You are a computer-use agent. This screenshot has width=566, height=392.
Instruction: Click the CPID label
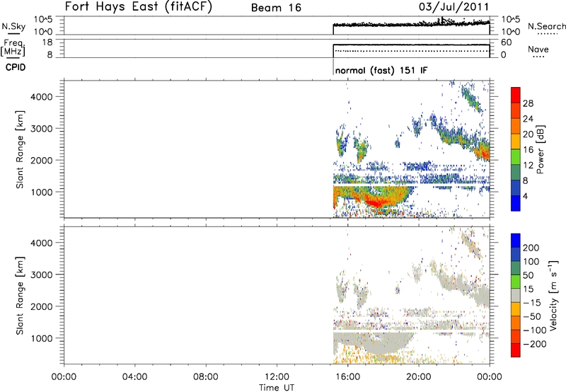click(x=16, y=67)
